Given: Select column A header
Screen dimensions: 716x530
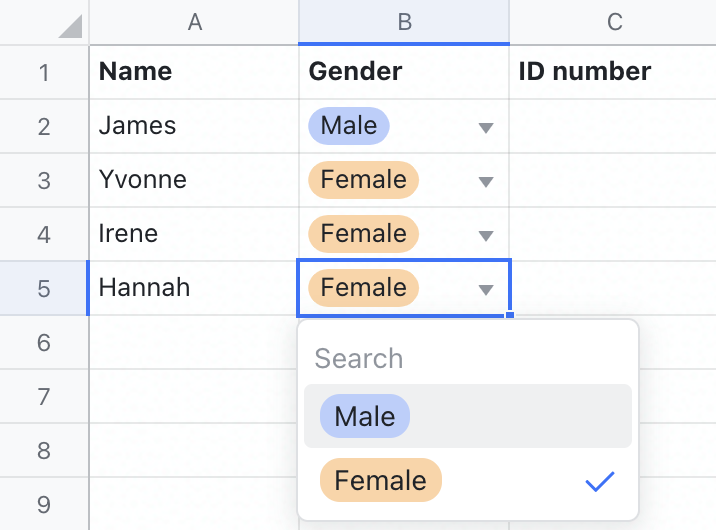Looking at the screenshot, I should [x=194, y=22].
